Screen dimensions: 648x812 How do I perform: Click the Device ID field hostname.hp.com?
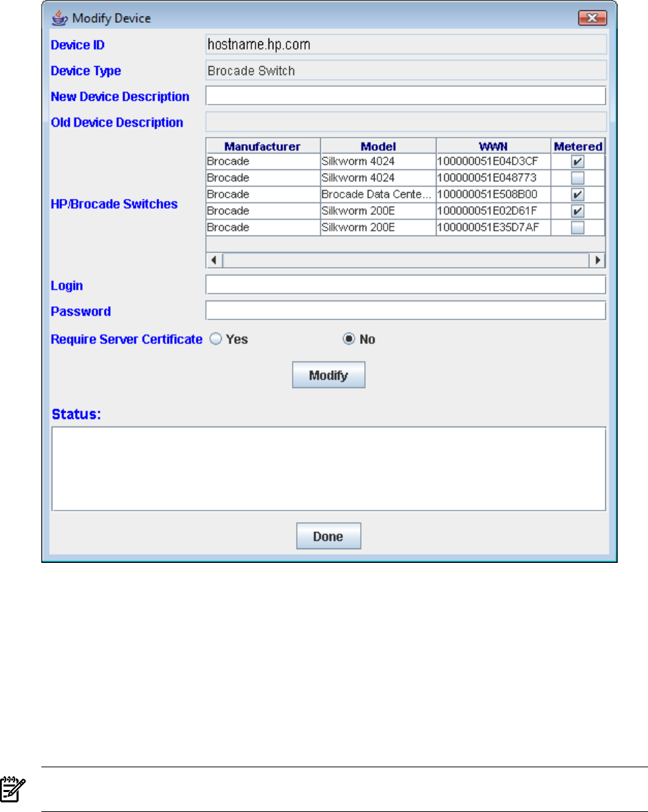406,45
